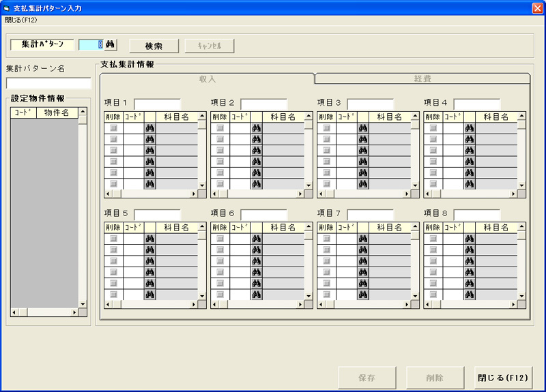Click 物件名 column header

57,112
